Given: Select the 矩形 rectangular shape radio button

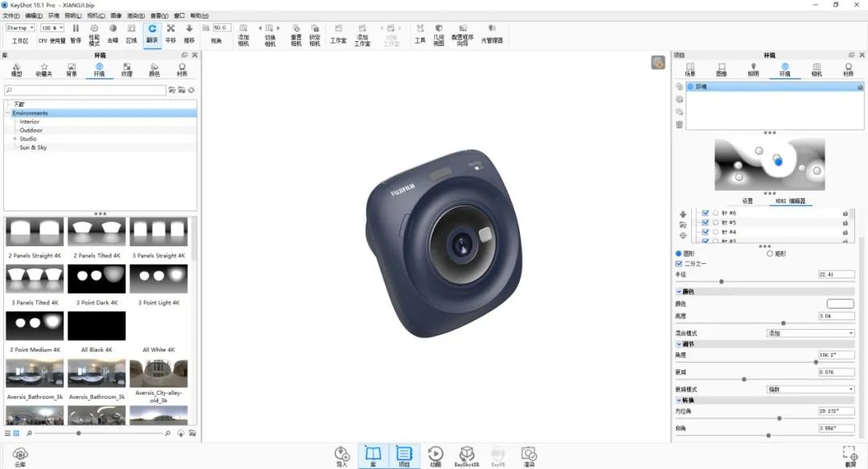Looking at the screenshot, I should 769,253.
